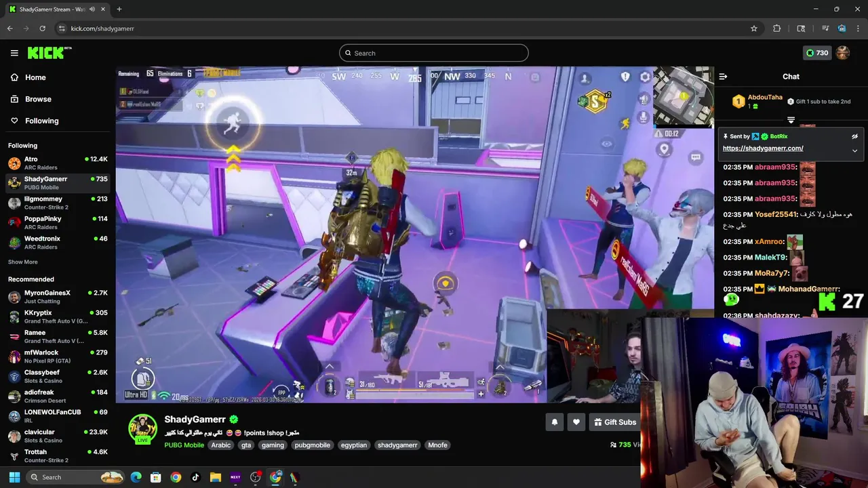Bookmark this page with the star icon
This screenshot has height=488, width=868.
[x=753, y=28]
